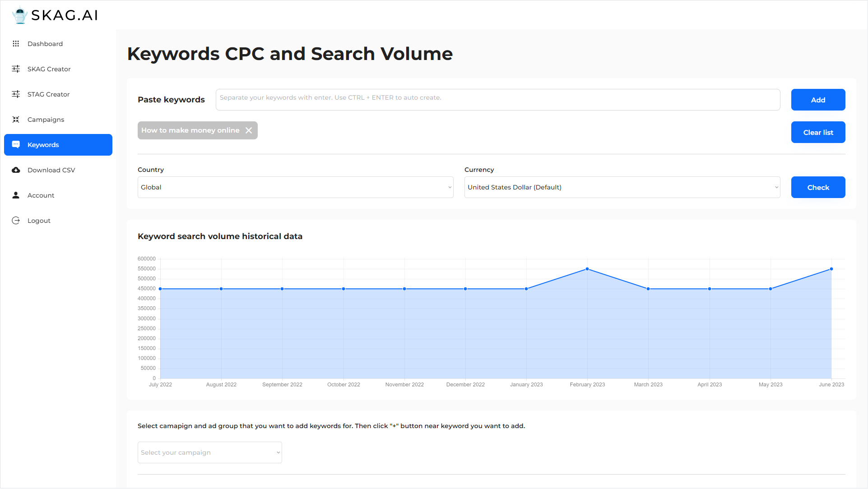This screenshot has width=868, height=489.
Task: Open the Country dropdown set to Global
Action: (x=295, y=187)
